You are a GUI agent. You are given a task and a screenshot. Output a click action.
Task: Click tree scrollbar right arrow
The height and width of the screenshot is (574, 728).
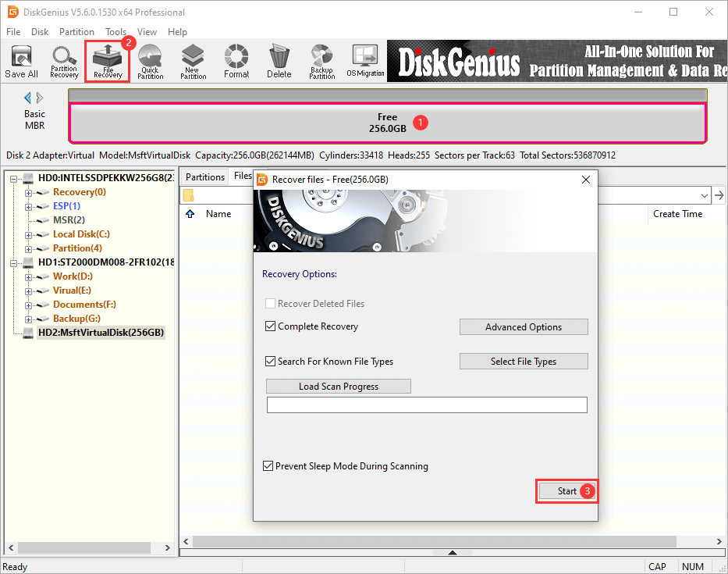pyautogui.click(x=168, y=547)
